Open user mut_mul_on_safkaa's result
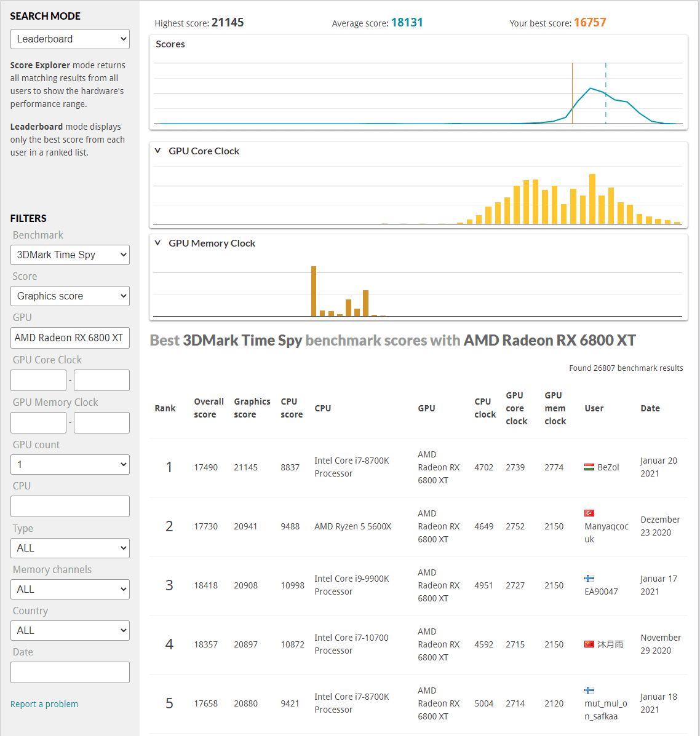This screenshot has width=700, height=736. pyautogui.click(x=606, y=710)
